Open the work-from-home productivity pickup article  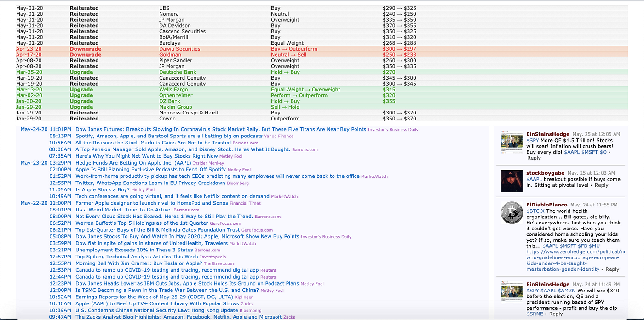[x=218, y=176]
